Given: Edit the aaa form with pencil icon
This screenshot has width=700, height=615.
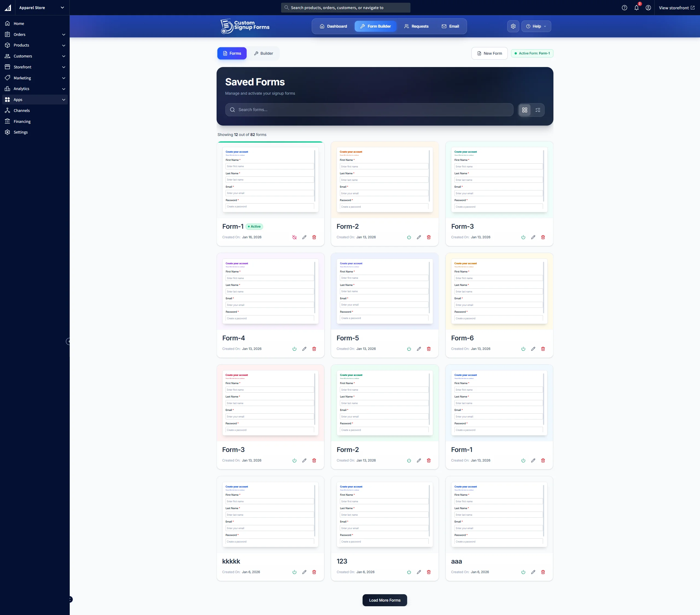Looking at the screenshot, I should pyautogui.click(x=533, y=572).
